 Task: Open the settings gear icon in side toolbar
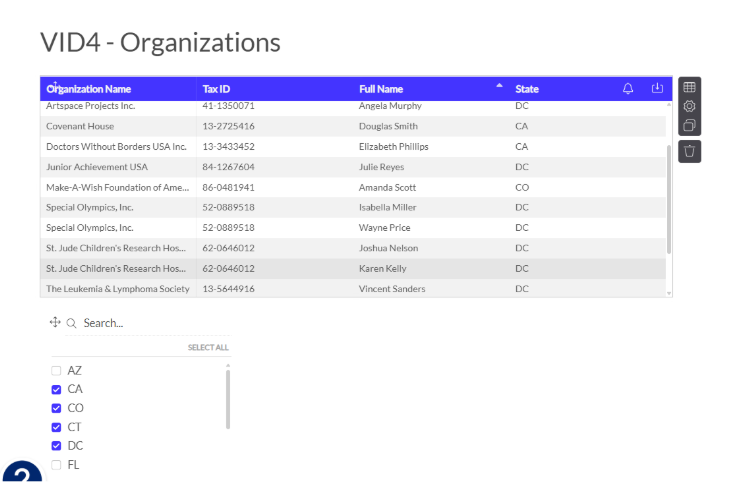[690, 106]
